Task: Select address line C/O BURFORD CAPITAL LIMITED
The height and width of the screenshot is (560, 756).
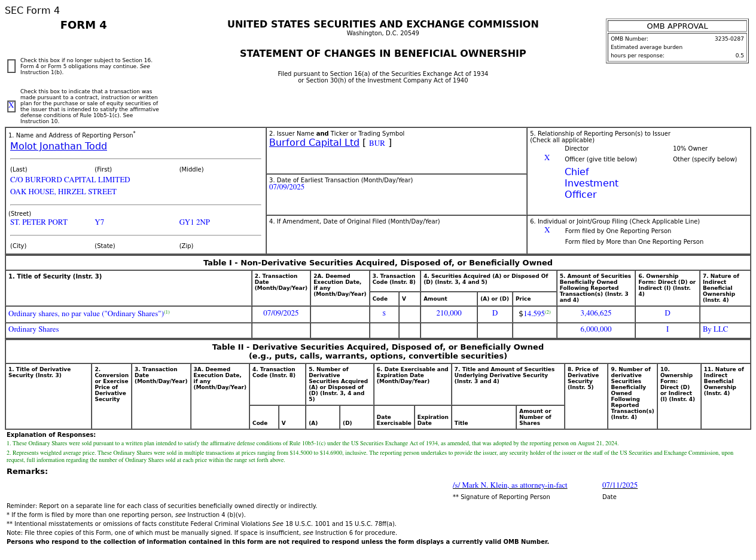Action: point(70,180)
